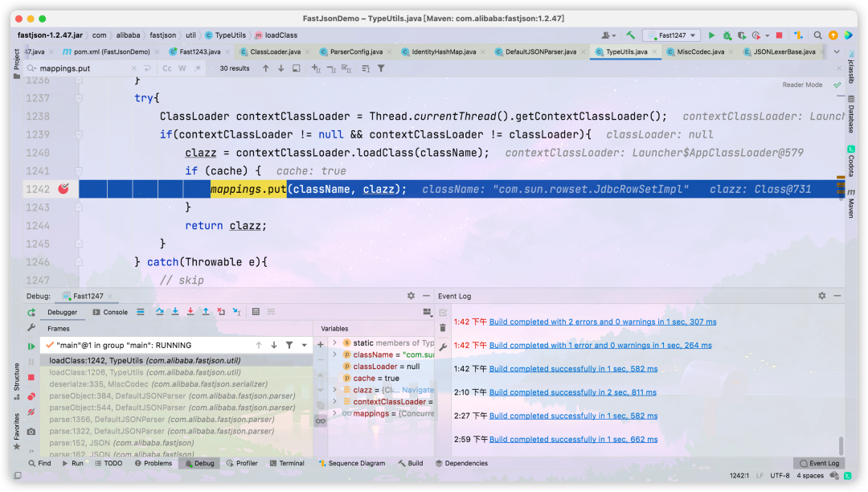Expand the contextClassLoader variable node
This screenshot has height=492, width=868.
[x=334, y=401]
